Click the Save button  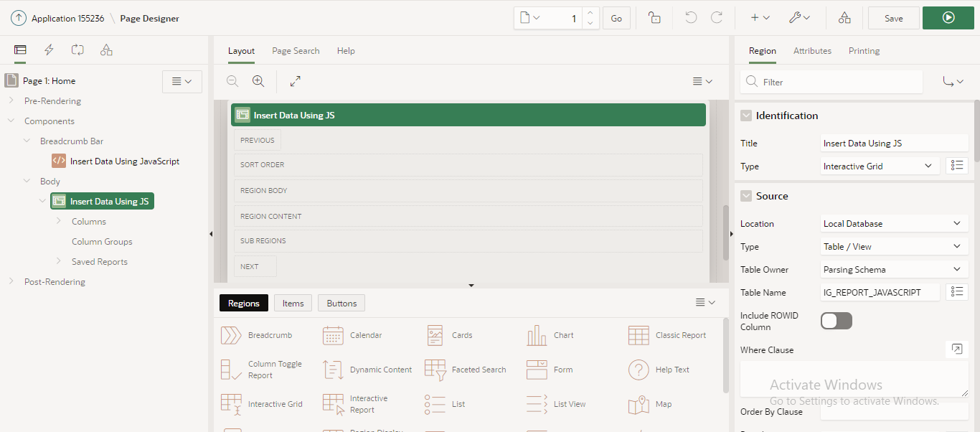894,18
